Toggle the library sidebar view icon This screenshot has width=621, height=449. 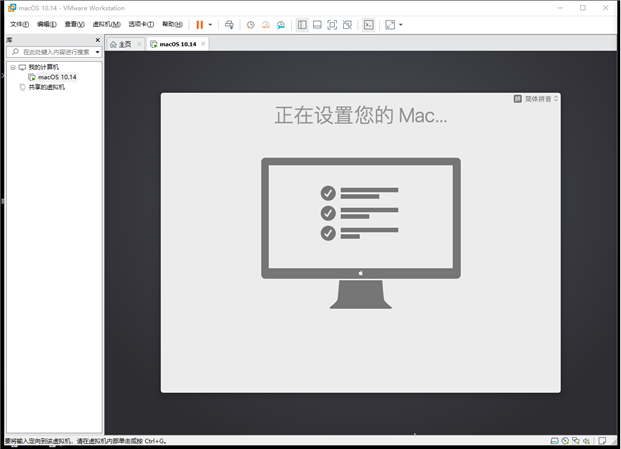[x=302, y=25]
